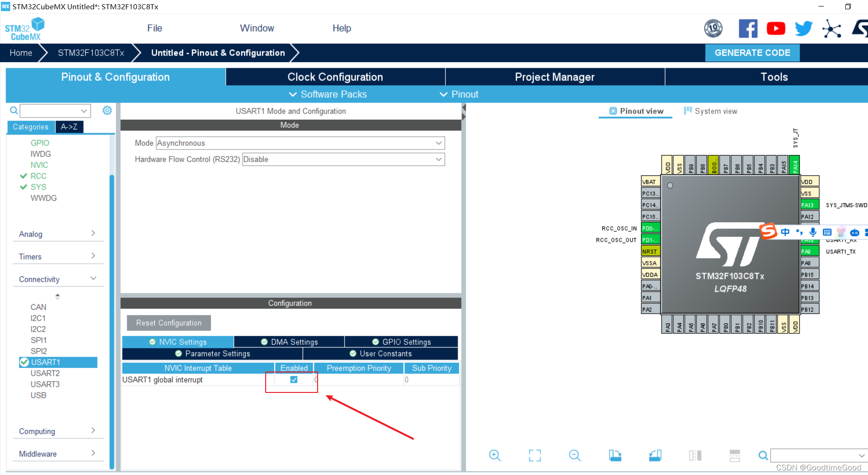
Task: Open the Window menu
Action: 257,28
